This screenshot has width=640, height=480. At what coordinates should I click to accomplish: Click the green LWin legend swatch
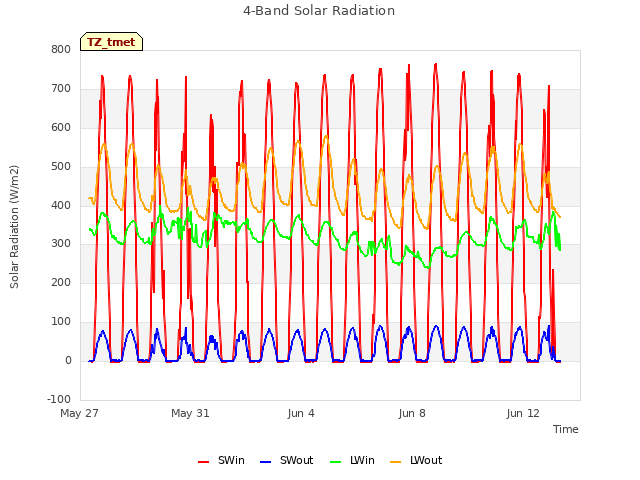335,462
